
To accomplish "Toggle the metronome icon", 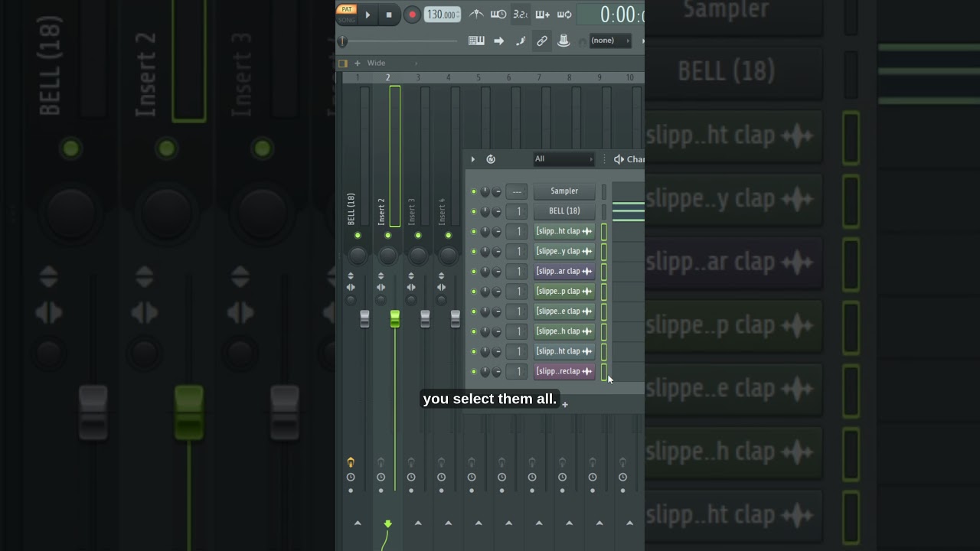I will click(x=476, y=15).
